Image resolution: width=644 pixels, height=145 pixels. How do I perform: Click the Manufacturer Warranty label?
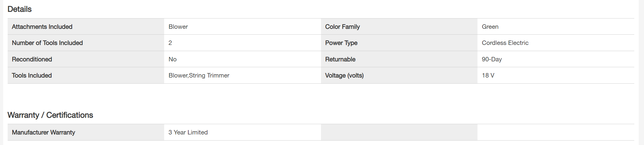43,132
